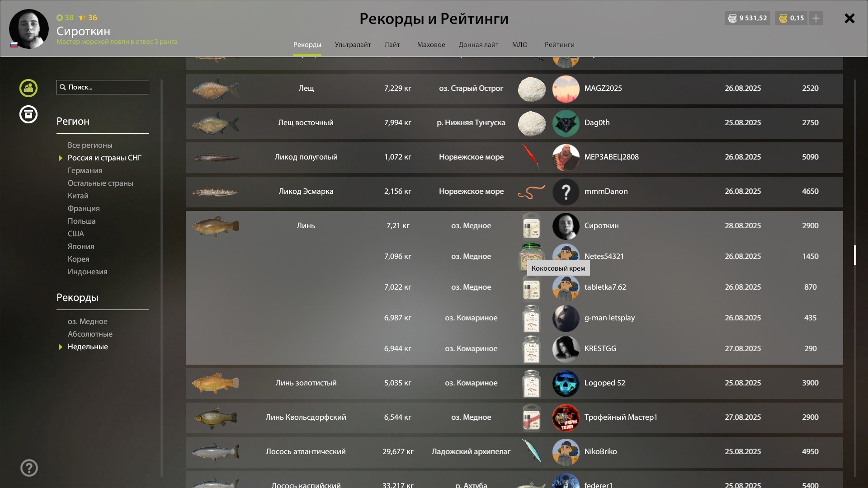The image size is (868, 488).
Task: Click bait jar icon in Logoped 52 row
Action: tap(532, 383)
